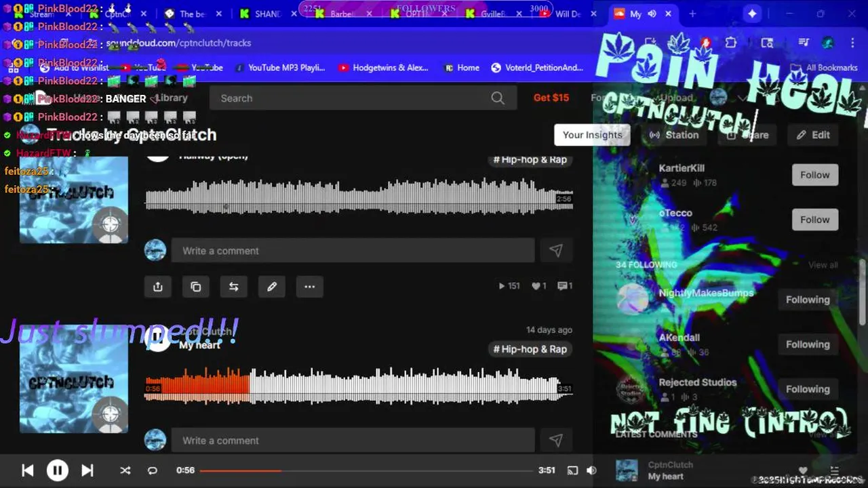
Task: Click View all beside 34 Following
Action: [x=823, y=265]
